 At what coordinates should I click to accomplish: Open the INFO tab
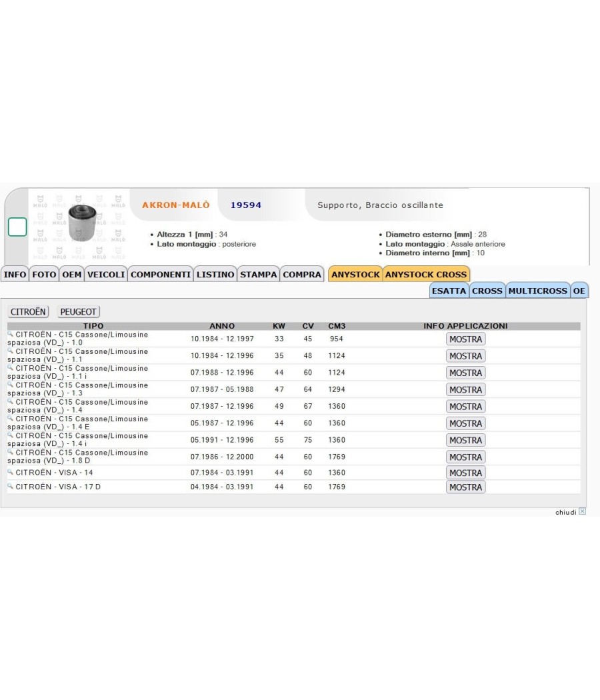(x=15, y=274)
